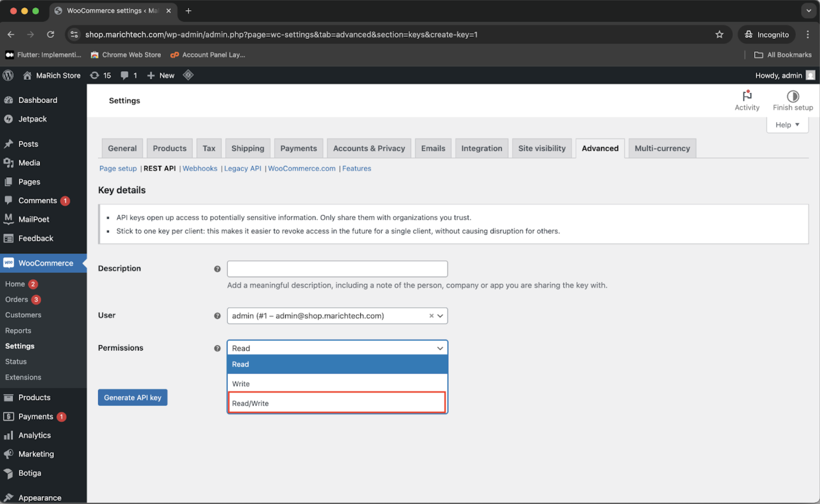This screenshot has width=820, height=504.
Task: Expand the User dropdown arrow
Action: [x=440, y=315]
